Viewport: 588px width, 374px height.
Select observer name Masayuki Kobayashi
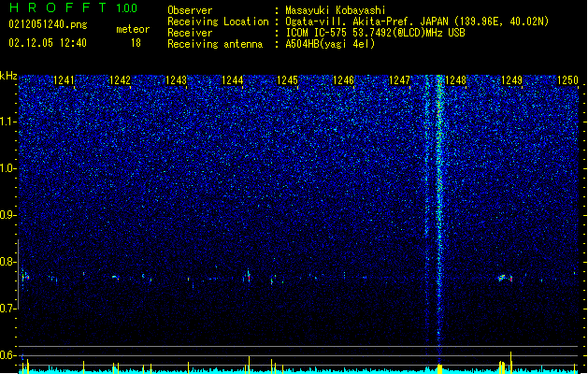tap(336, 10)
